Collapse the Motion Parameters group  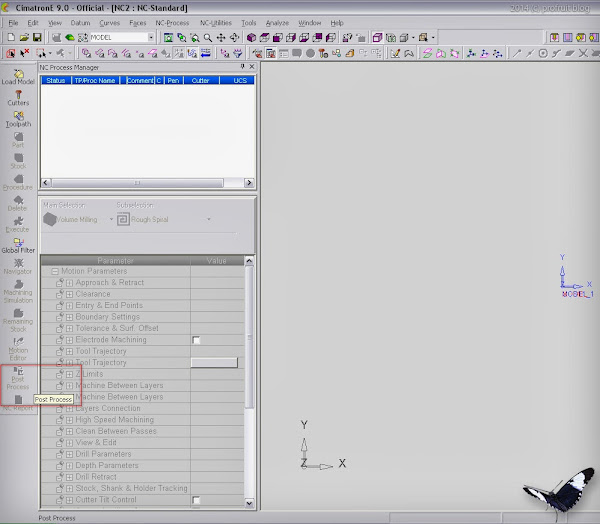pyautogui.click(x=55, y=271)
